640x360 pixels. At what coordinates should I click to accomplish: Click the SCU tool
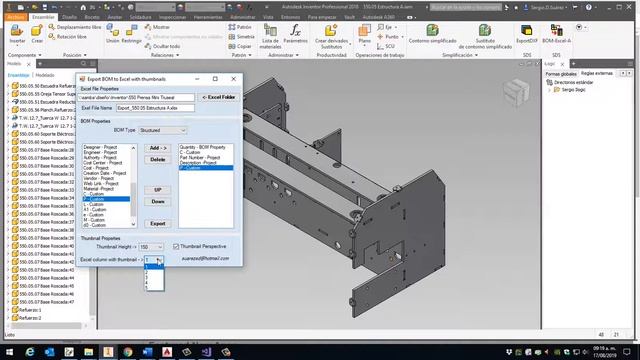pos(386,46)
